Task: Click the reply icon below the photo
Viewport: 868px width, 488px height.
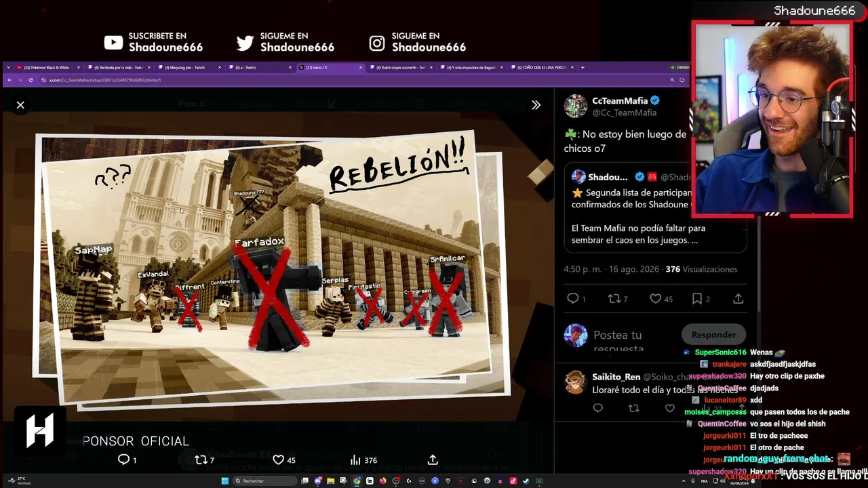Action: tap(123, 460)
